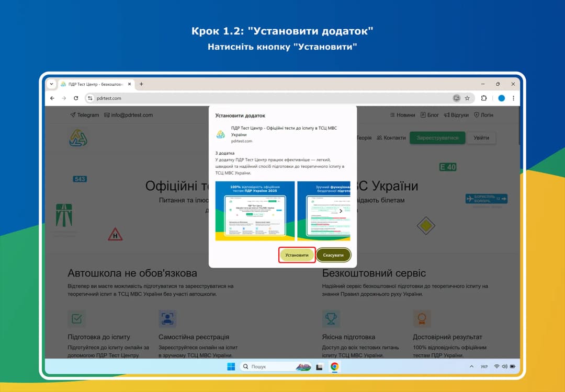Screen dimensions: 565x392
Task: Bookmark this page with the star icon
Action: click(x=467, y=98)
